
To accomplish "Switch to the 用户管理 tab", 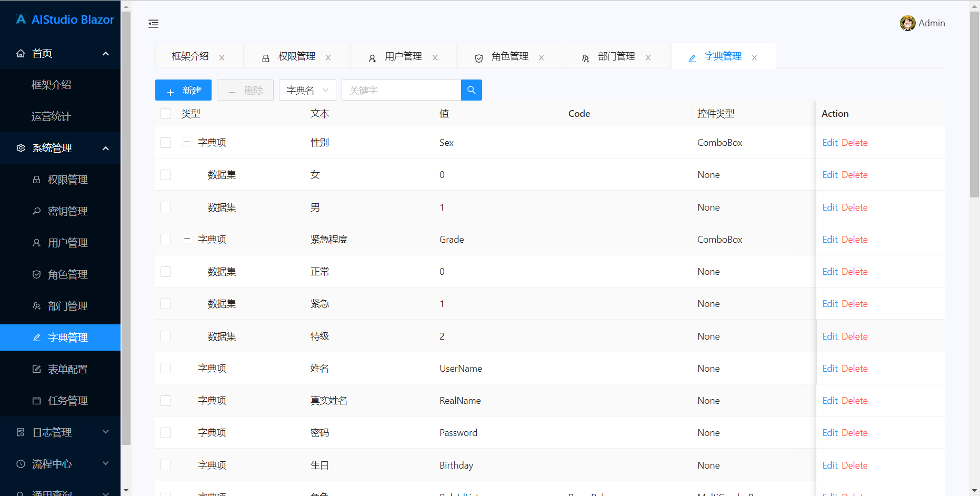I will click(x=403, y=56).
